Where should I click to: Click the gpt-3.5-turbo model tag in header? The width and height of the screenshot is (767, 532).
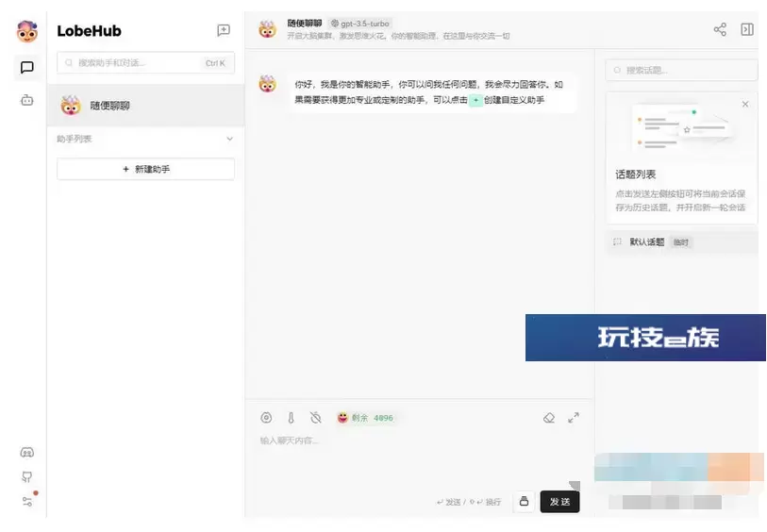(x=360, y=24)
